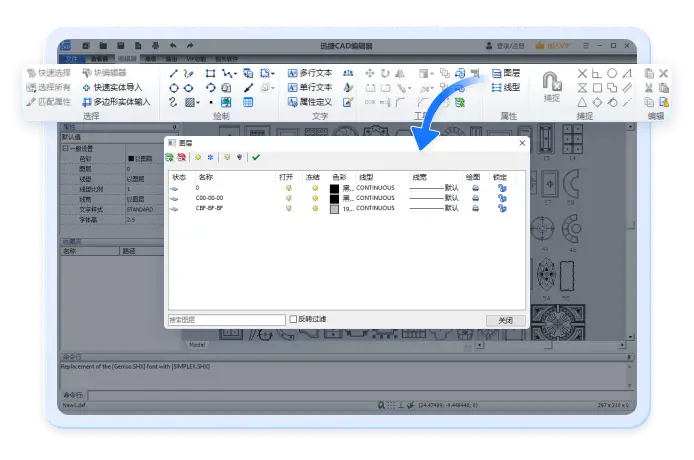Select the 线型 linetype tool
694x460 pixels.
click(506, 87)
